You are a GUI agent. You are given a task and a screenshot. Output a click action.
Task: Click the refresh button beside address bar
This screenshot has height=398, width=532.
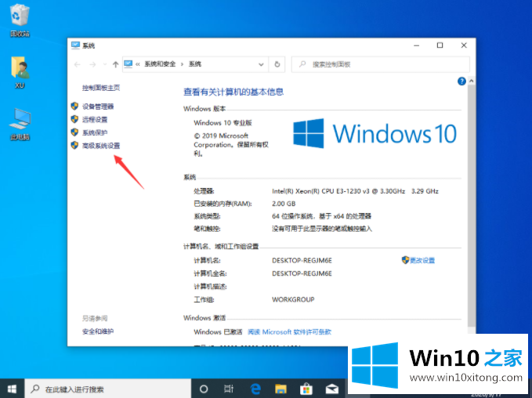tap(277, 64)
